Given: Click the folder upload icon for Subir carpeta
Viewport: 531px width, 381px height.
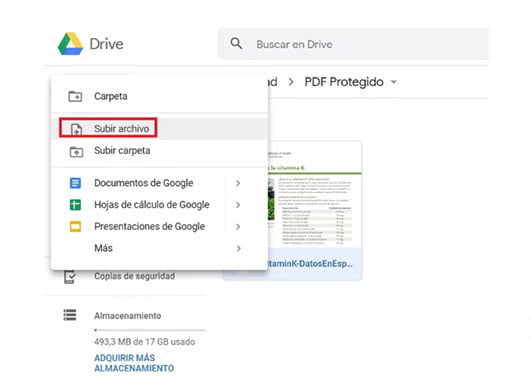Looking at the screenshot, I should pos(77,151).
